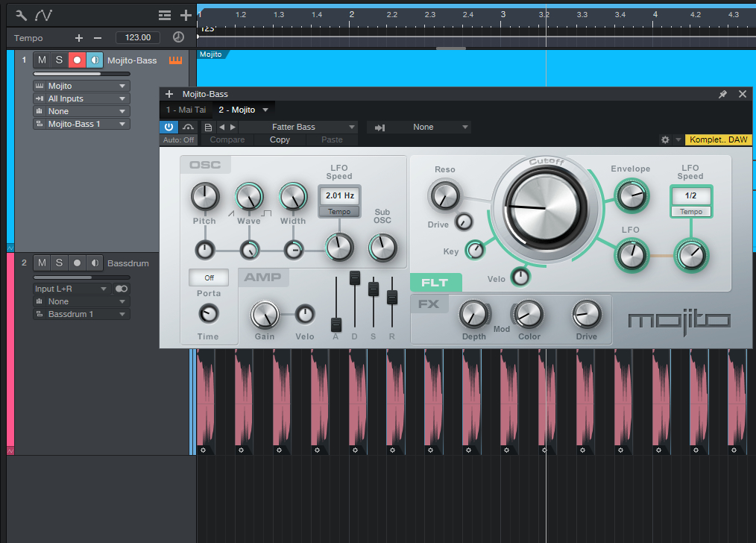Open instrument editor via orange keyboard icon
The height and width of the screenshot is (543, 756).
click(176, 60)
